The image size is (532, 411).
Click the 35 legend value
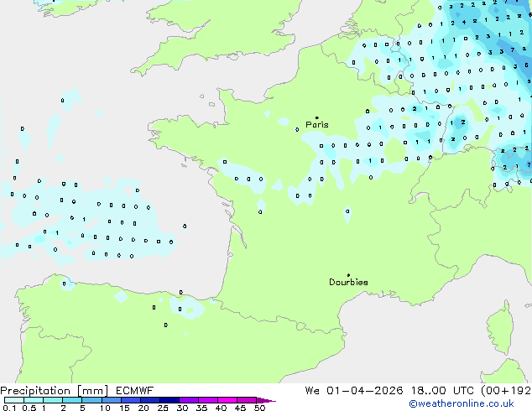coord(201,408)
